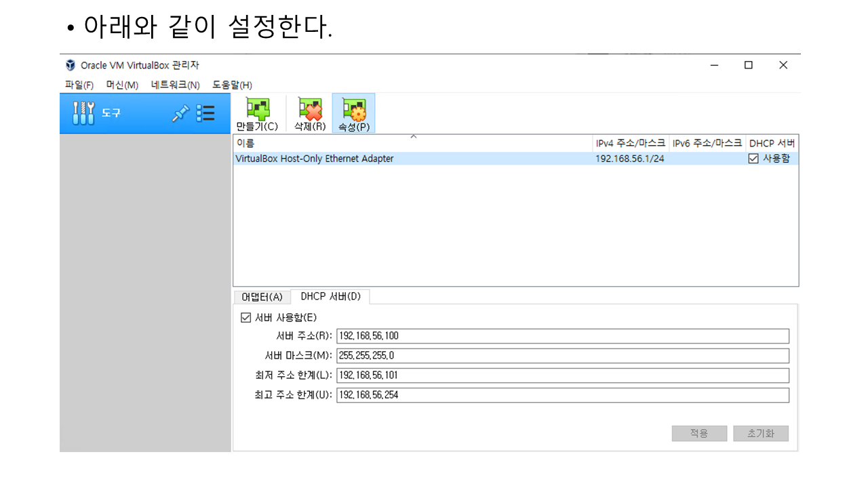Select the 도구 tools icon in sidebar
This screenshot has width=868, height=488.
(x=83, y=113)
